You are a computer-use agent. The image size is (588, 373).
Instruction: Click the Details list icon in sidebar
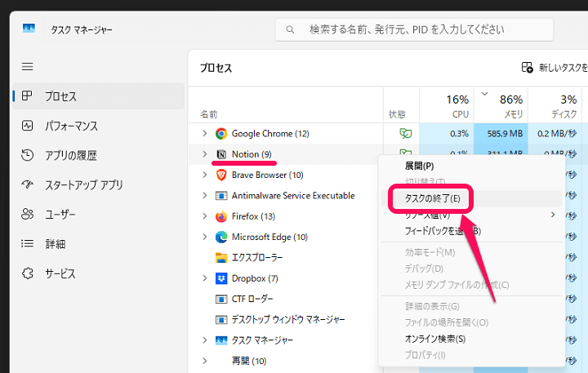[x=27, y=244]
